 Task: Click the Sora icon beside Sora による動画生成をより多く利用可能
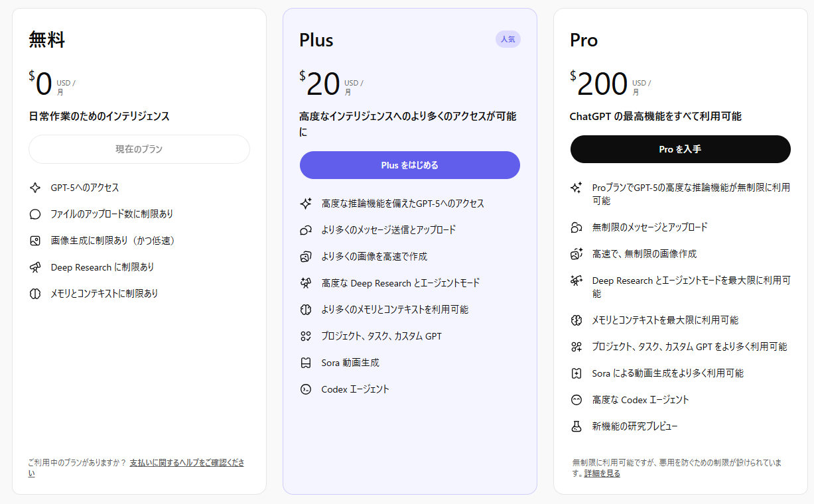coord(577,373)
